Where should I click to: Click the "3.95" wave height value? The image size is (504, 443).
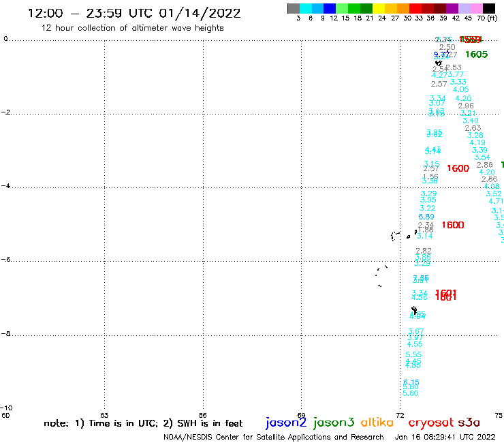point(428,200)
